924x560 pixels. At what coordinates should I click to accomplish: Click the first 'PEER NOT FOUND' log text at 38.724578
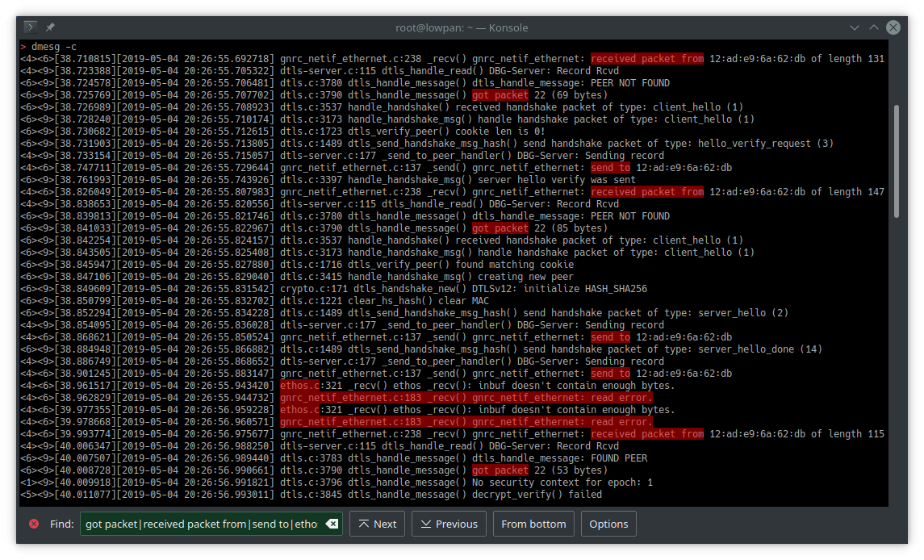(x=630, y=83)
